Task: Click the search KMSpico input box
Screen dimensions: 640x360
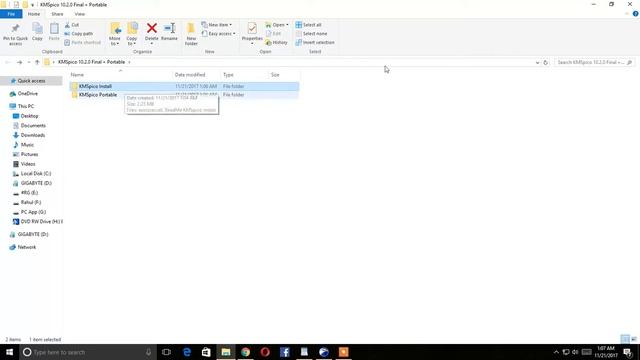Action: tap(594, 62)
